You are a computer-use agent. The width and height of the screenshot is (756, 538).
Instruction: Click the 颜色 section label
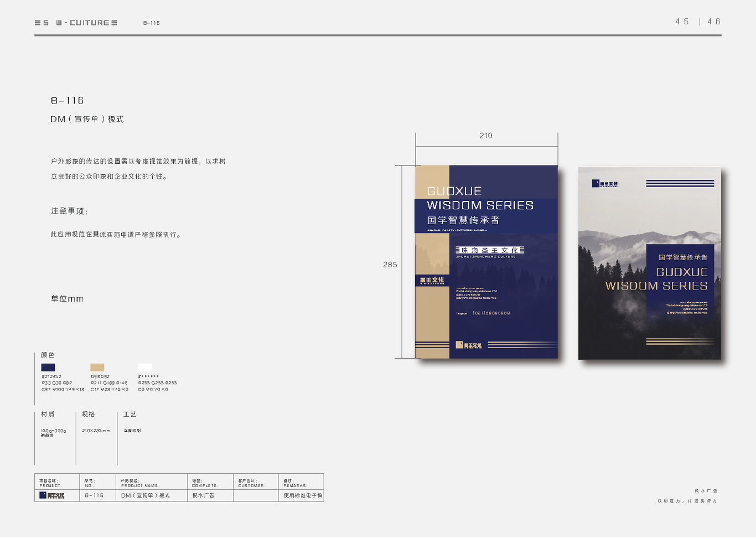click(48, 355)
